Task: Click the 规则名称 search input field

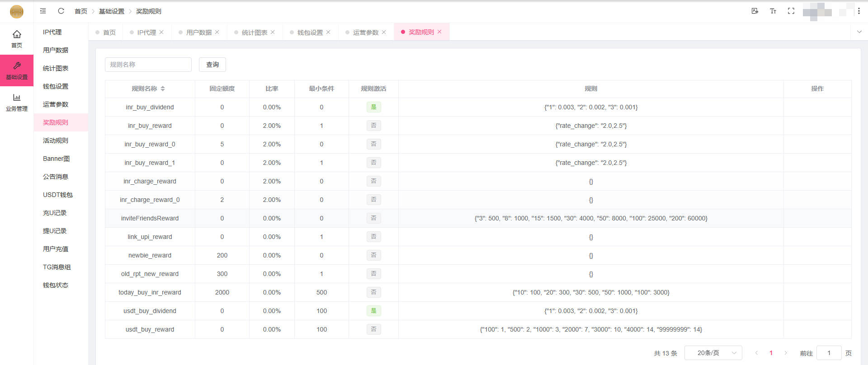Action: click(x=148, y=65)
